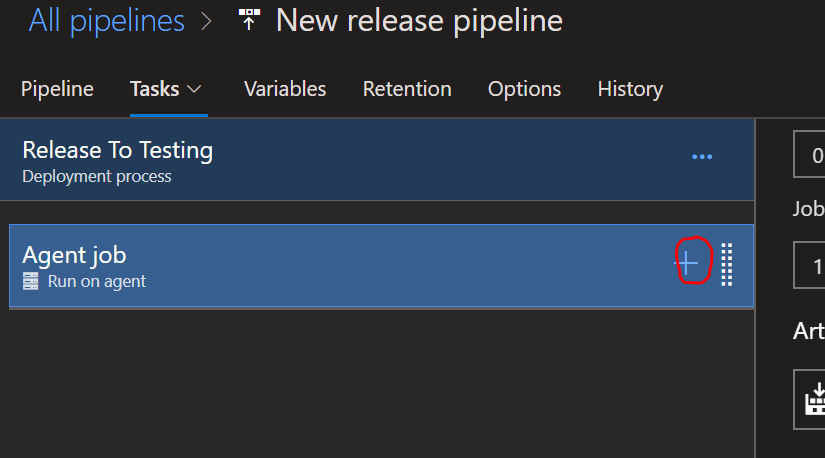Screen dimensions: 825x458
Task: Click the artifact download icon button
Action: click(813, 399)
